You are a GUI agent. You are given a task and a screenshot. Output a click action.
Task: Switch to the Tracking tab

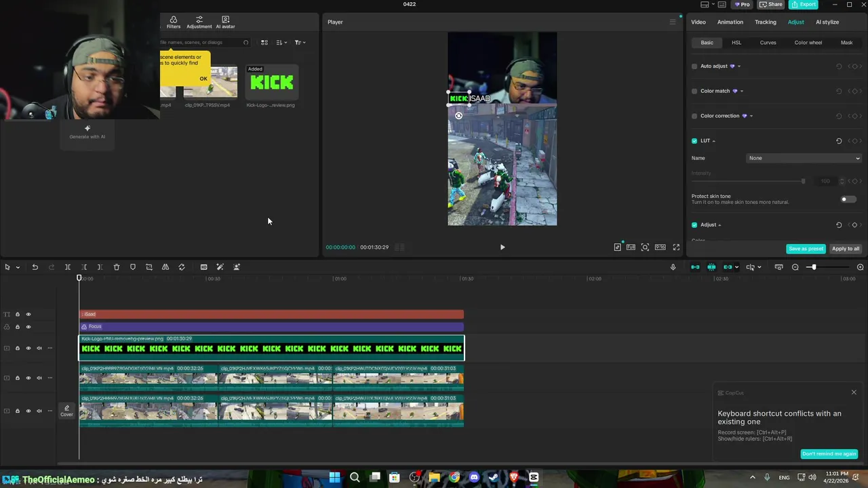pyautogui.click(x=766, y=22)
